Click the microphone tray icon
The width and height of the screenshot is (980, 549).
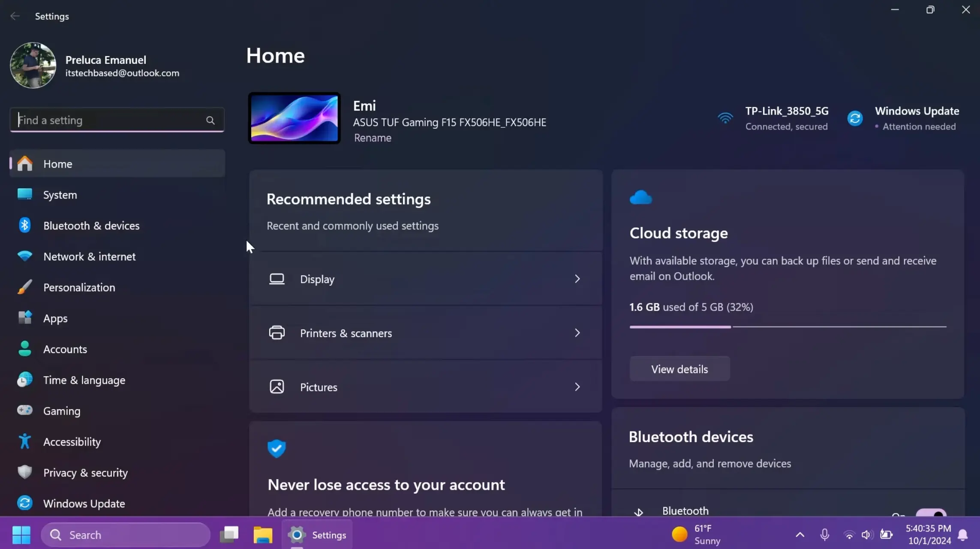[x=824, y=534]
